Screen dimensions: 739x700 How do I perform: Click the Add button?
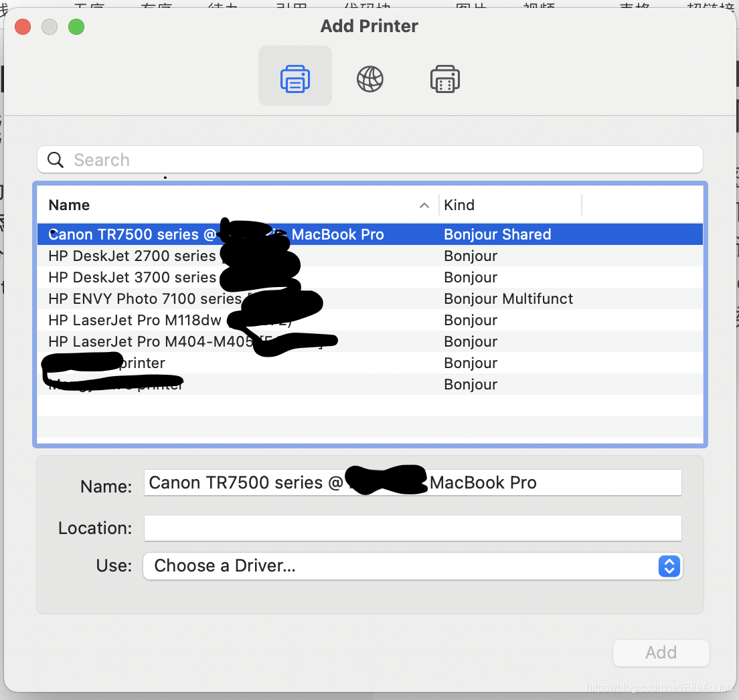(x=661, y=652)
